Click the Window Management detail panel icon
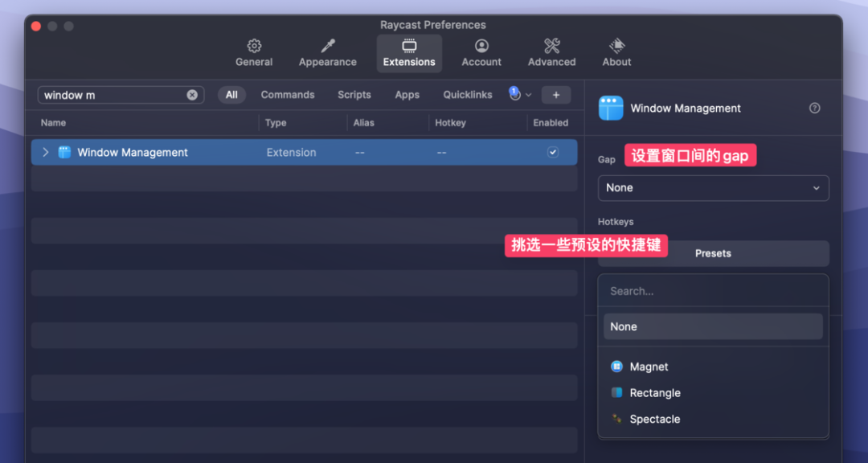This screenshot has height=463, width=868. click(611, 108)
